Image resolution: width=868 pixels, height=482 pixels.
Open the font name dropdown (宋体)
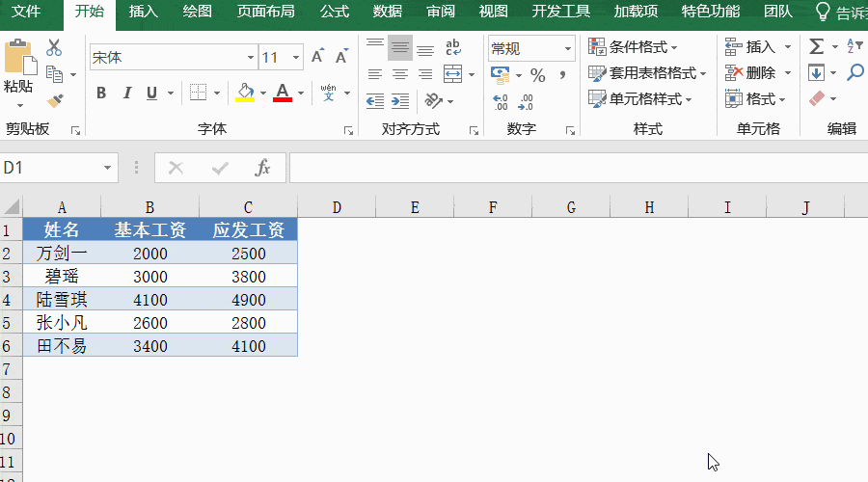[x=250, y=57]
